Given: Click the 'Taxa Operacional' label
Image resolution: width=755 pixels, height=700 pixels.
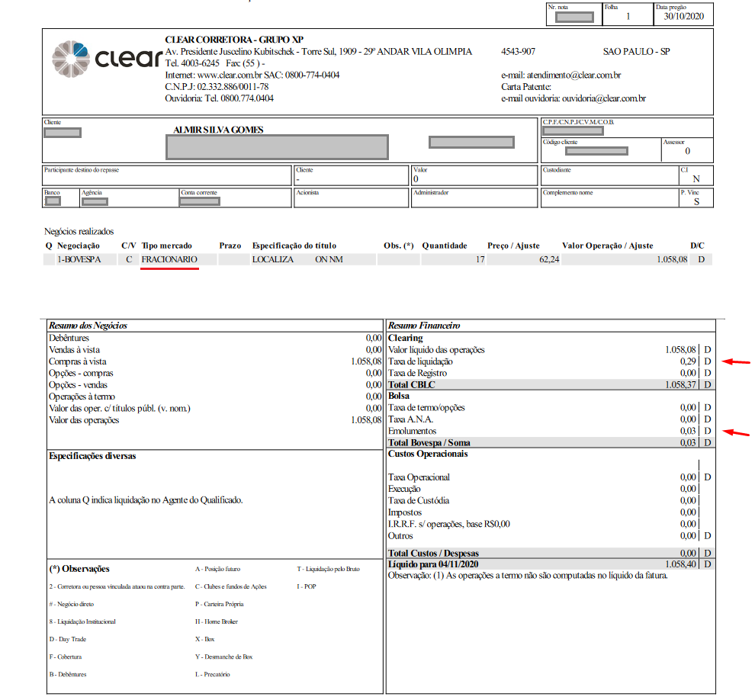Looking at the screenshot, I should tap(419, 477).
